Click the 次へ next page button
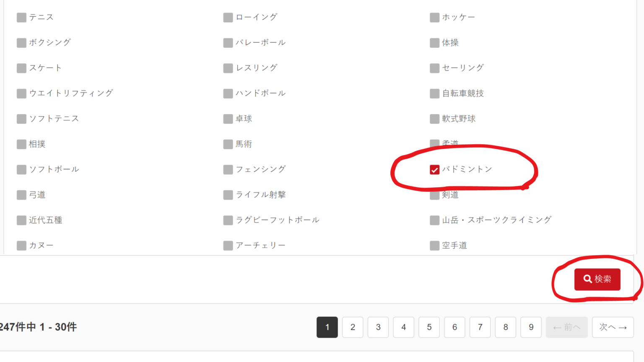 point(613,327)
